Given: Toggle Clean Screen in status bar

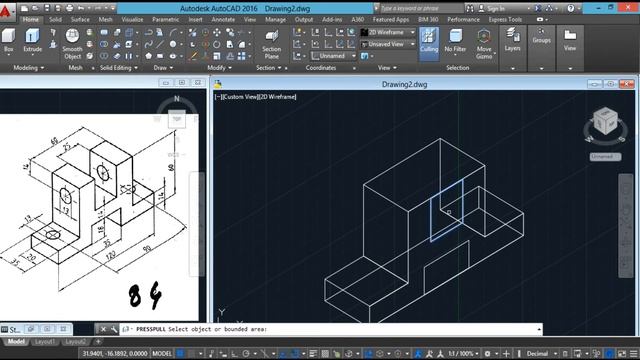Looking at the screenshot, I should (622, 353).
